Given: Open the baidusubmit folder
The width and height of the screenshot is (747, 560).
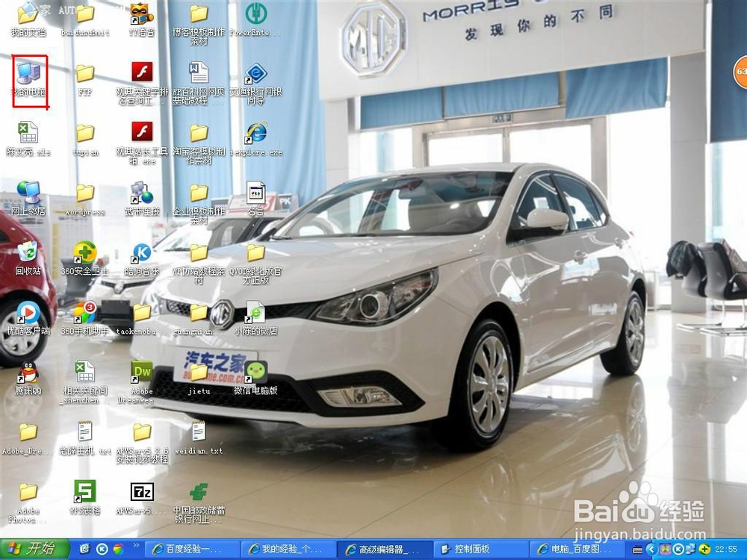Looking at the screenshot, I should [x=85, y=13].
